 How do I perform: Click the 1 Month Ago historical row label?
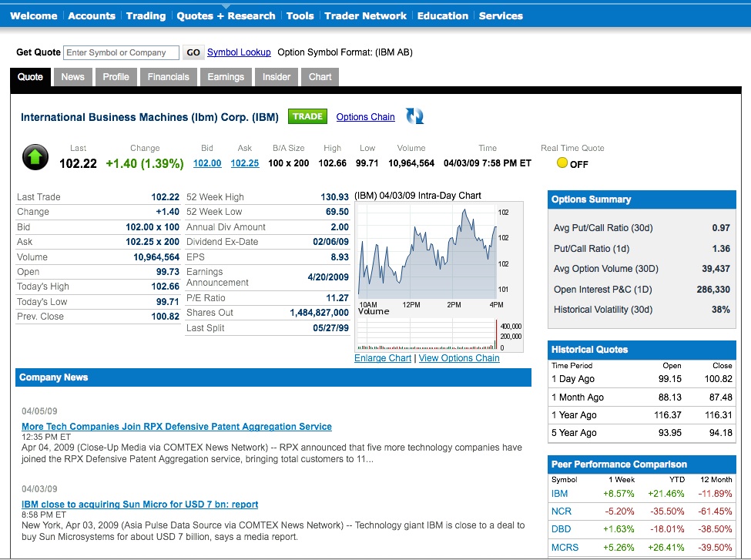pos(578,397)
